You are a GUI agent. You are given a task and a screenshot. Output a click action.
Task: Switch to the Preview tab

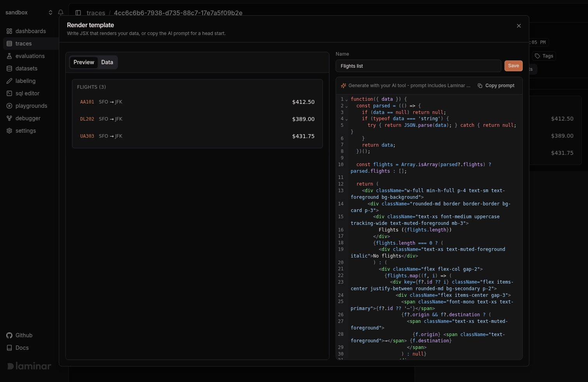coord(84,62)
